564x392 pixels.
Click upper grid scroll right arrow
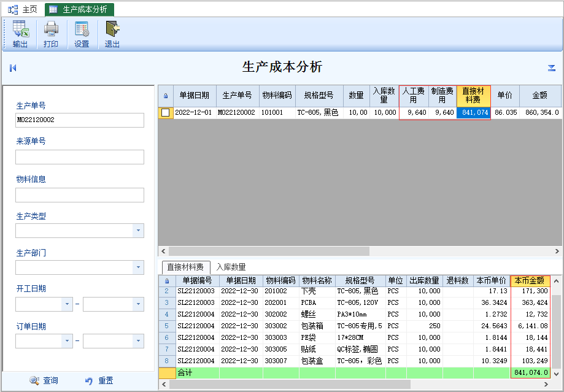pos(557,251)
